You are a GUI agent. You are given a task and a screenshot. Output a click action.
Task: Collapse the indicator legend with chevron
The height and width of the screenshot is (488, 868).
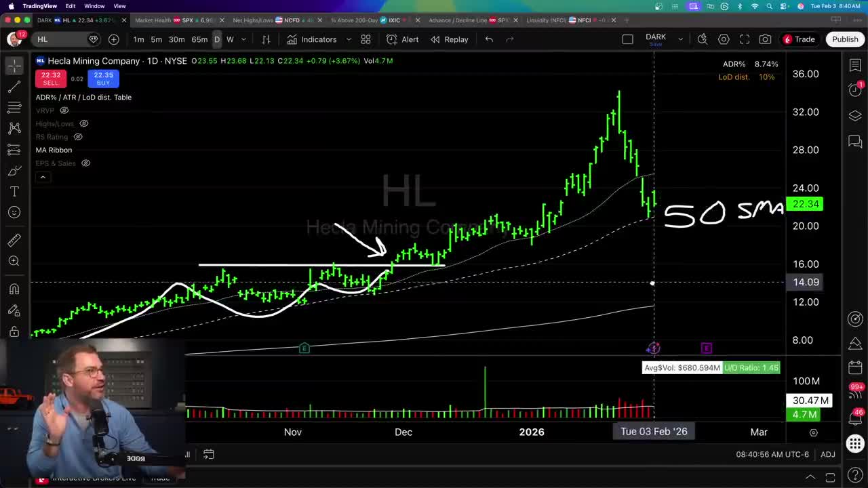pyautogui.click(x=42, y=177)
